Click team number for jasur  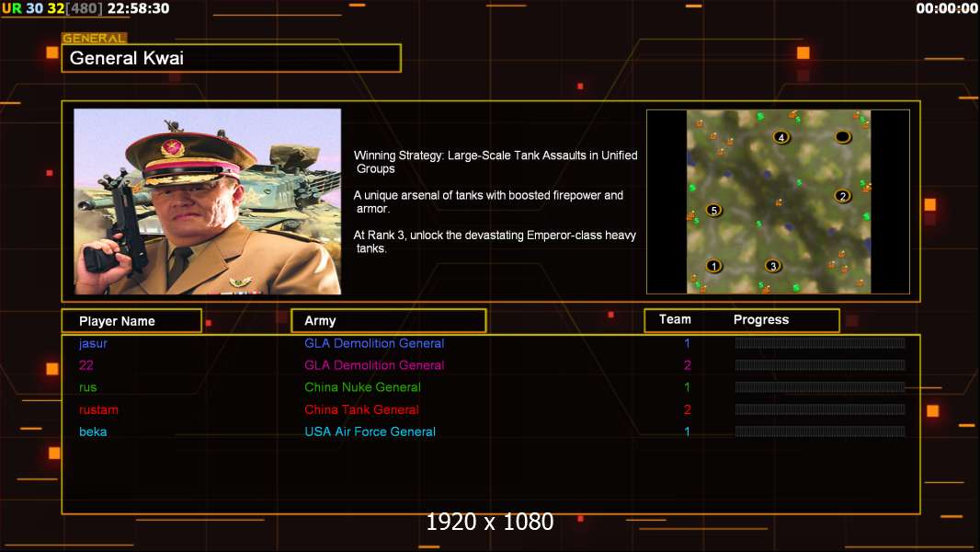pyautogui.click(x=687, y=343)
